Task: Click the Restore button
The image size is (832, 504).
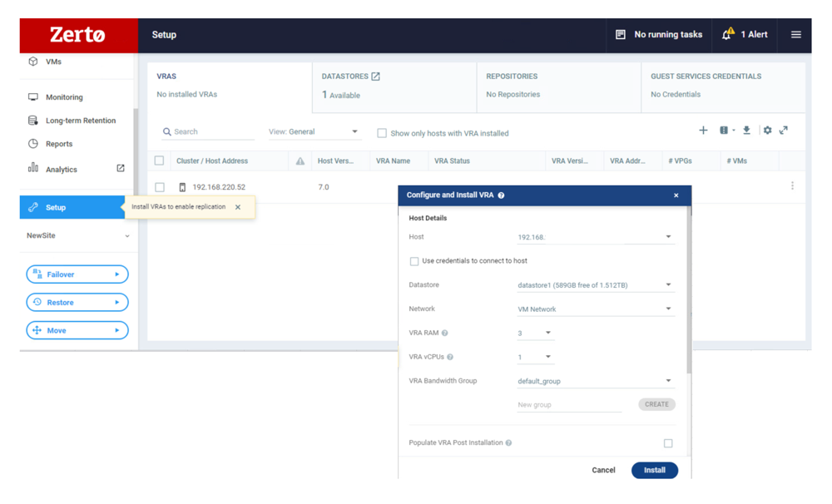Action: (77, 303)
